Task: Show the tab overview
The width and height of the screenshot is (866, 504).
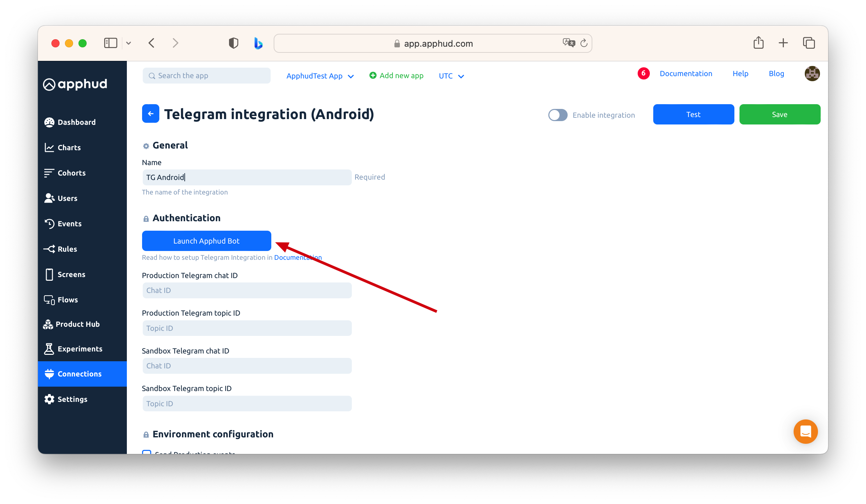Action: pyautogui.click(x=808, y=43)
